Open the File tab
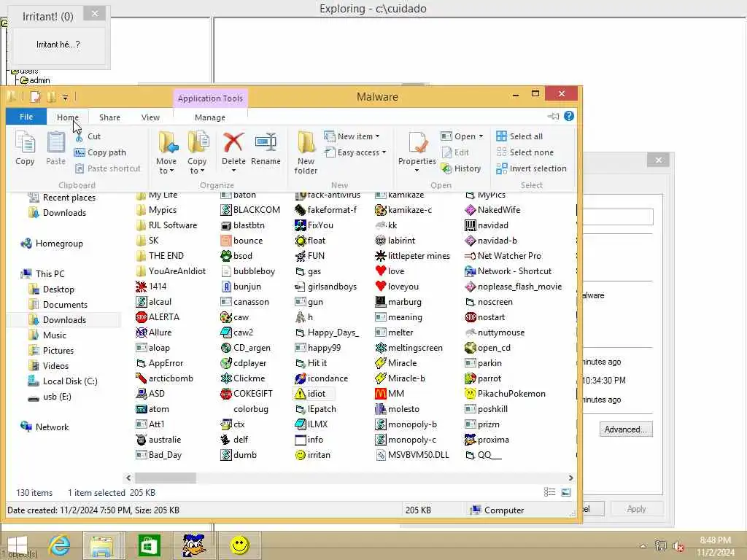The height and width of the screenshot is (560, 747). (26, 117)
